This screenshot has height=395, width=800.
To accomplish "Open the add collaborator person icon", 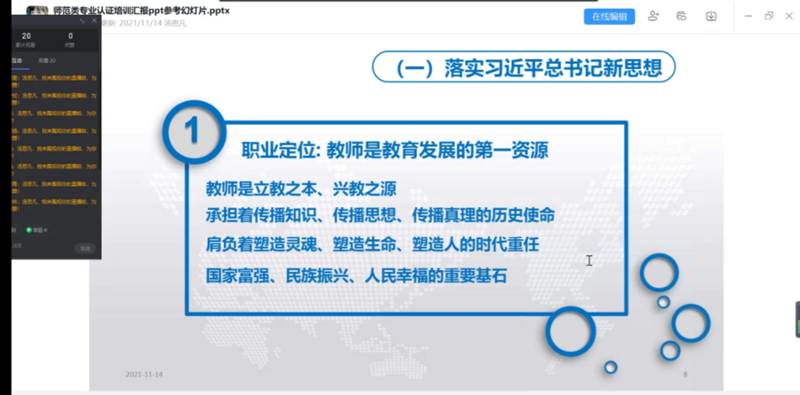I will [654, 16].
